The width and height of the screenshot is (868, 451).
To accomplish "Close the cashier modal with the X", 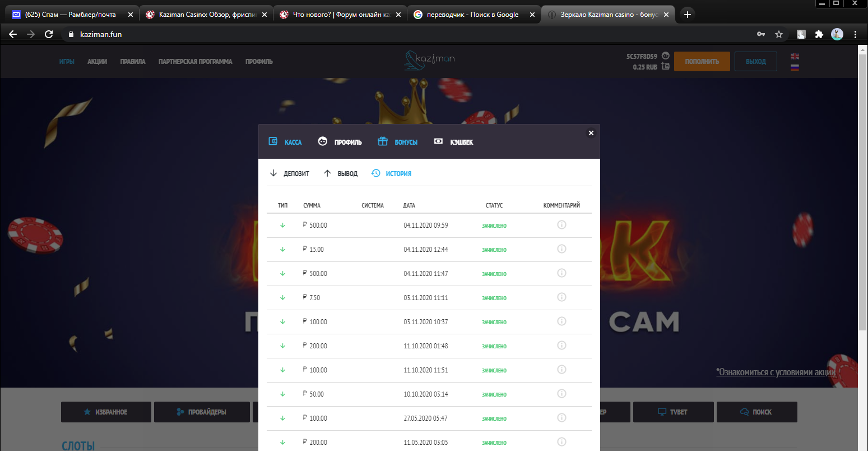I will coord(591,133).
